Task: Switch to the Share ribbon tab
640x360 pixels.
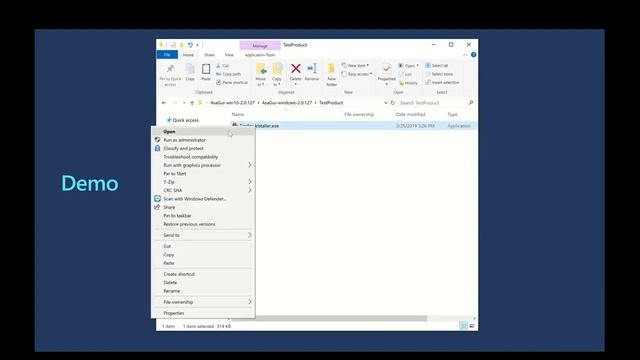Action: tap(209, 55)
